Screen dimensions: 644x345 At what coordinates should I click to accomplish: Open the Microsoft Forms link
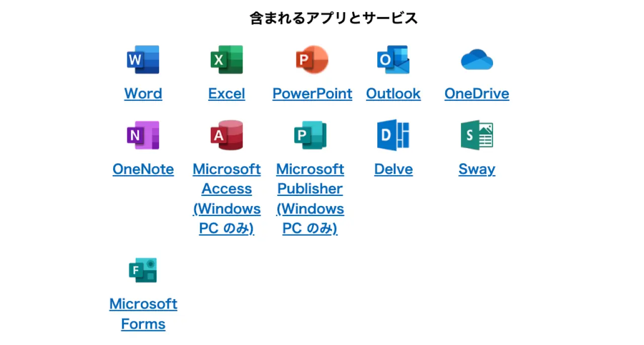[143, 314]
